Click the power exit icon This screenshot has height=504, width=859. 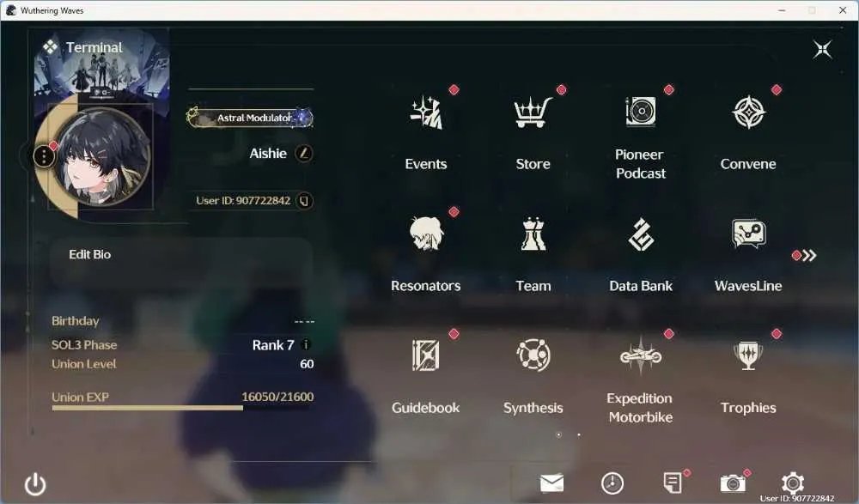click(x=35, y=484)
